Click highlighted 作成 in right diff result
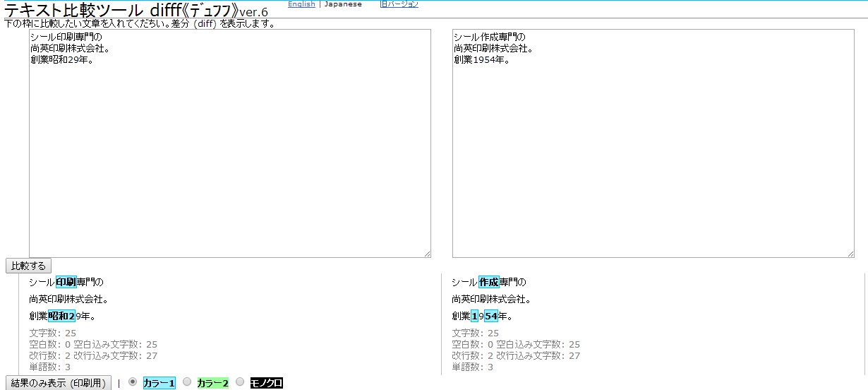 (x=489, y=282)
